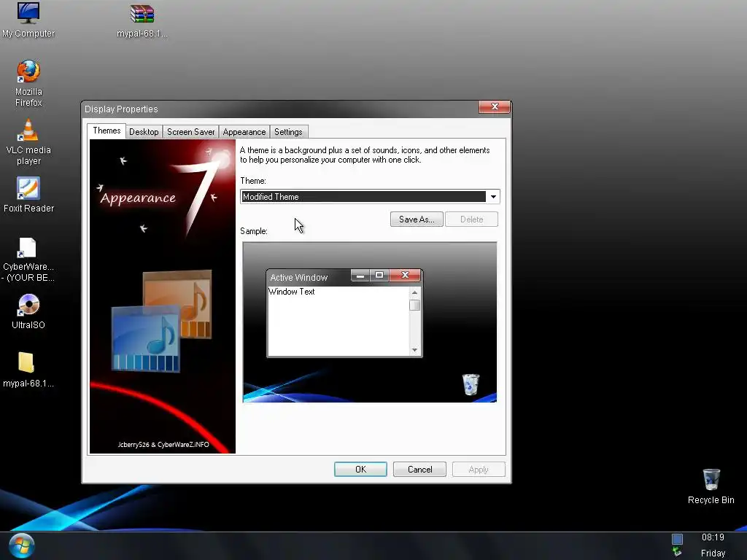The height and width of the screenshot is (560, 747).
Task: Open the My Computer desktop icon
Action: [x=28, y=20]
